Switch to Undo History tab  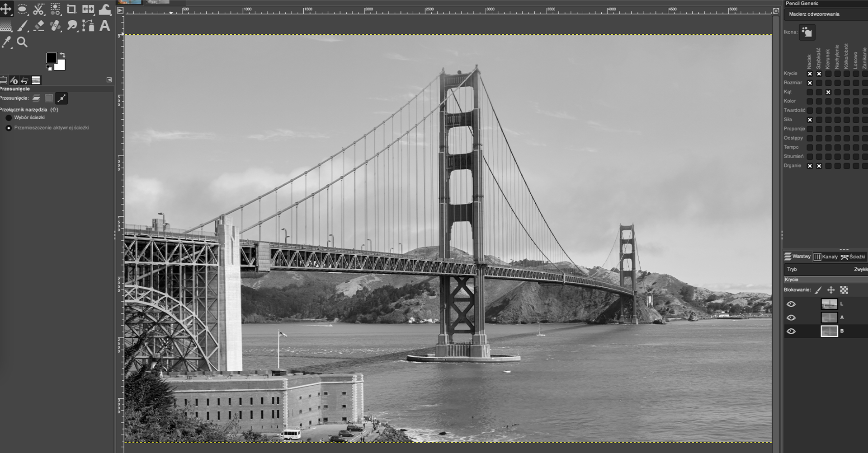point(24,80)
